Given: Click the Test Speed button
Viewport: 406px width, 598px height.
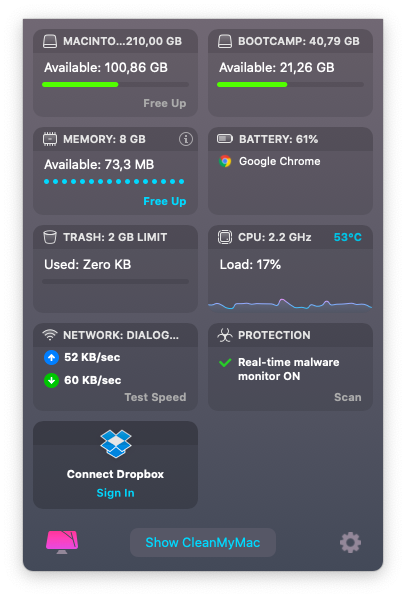Looking at the screenshot, I should (x=156, y=397).
